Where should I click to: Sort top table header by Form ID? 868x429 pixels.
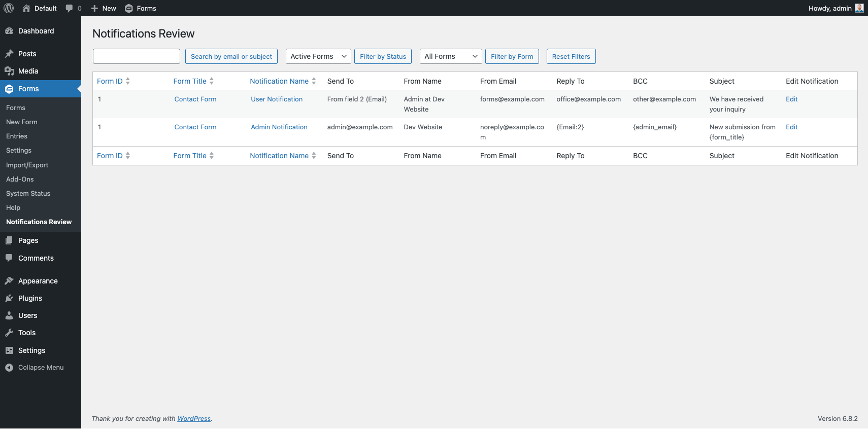(110, 81)
